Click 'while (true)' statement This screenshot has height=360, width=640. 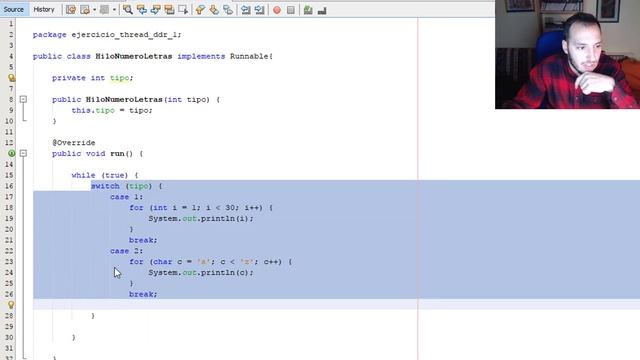tap(100, 175)
